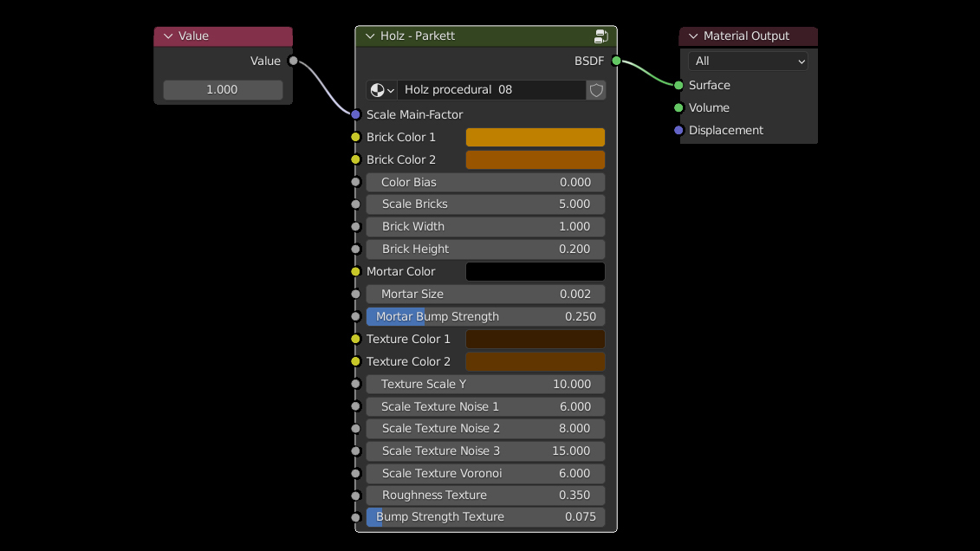Open the Brick Color 1 swatch
The image size is (980, 551).
(x=535, y=137)
